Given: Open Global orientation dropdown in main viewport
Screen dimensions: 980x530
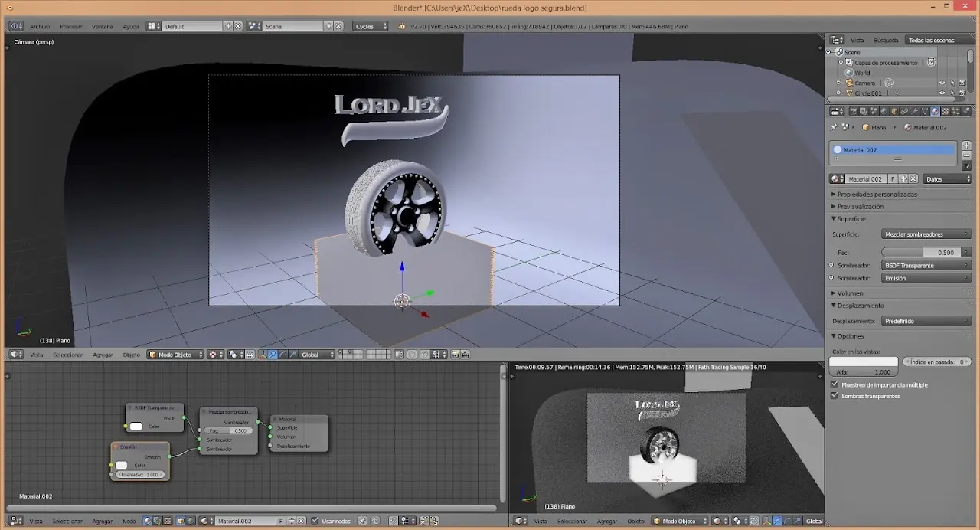Looking at the screenshot, I should pos(318,355).
